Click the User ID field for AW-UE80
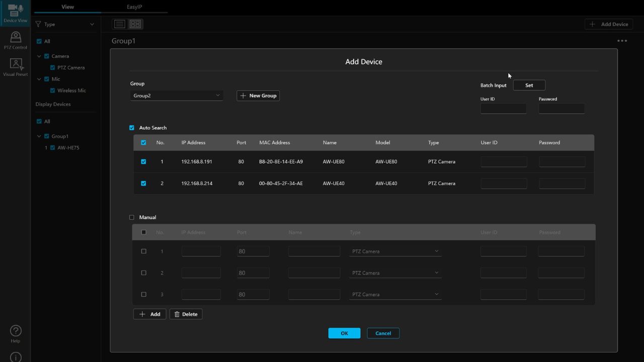The height and width of the screenshot is (362, 644). tap(504, 161)
